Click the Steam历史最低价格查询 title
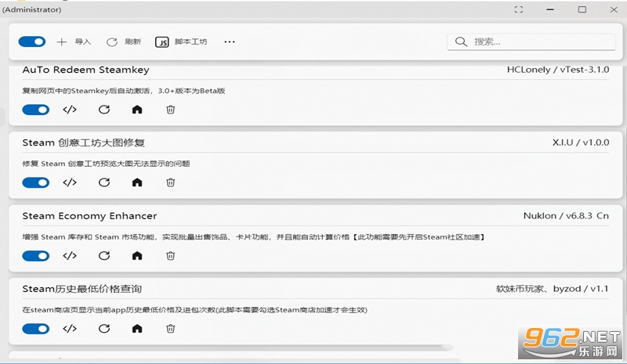The height and width of the screenshot is (364, 627). pyautogui.click(x=82, y=289)
